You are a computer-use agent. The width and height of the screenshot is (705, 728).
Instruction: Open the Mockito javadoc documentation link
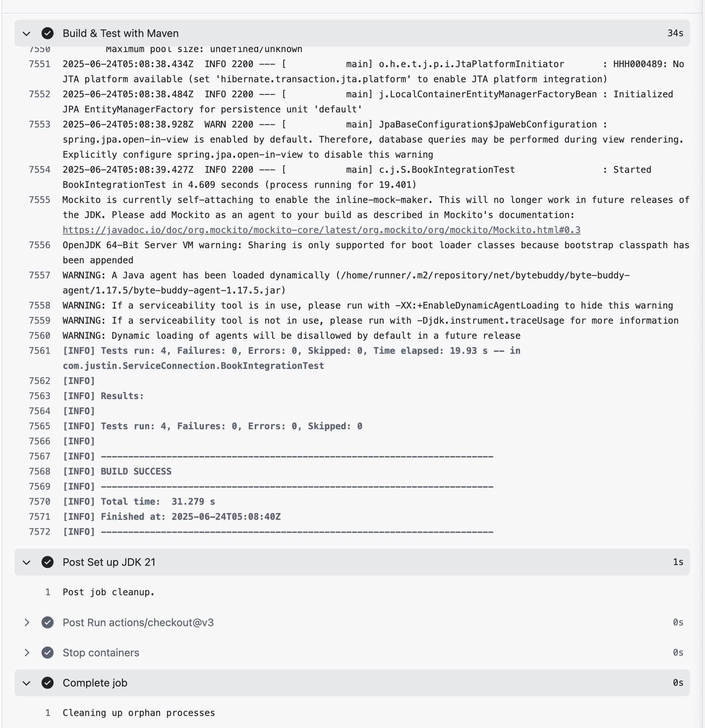coord(322,230)
